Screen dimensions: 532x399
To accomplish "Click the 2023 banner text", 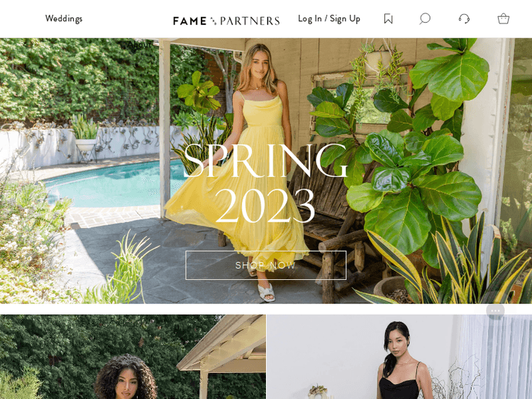I will coord(265,206).
